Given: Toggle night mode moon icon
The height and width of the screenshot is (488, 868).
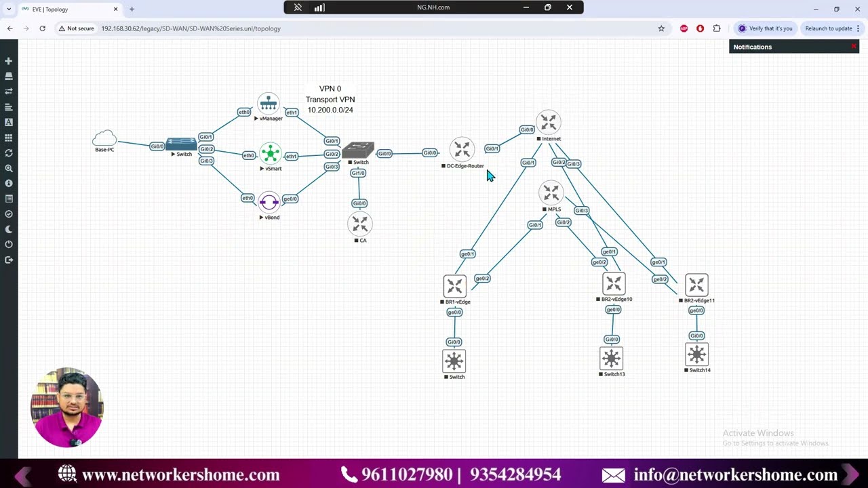Looking at the screenshot, I should coord(9,229).
